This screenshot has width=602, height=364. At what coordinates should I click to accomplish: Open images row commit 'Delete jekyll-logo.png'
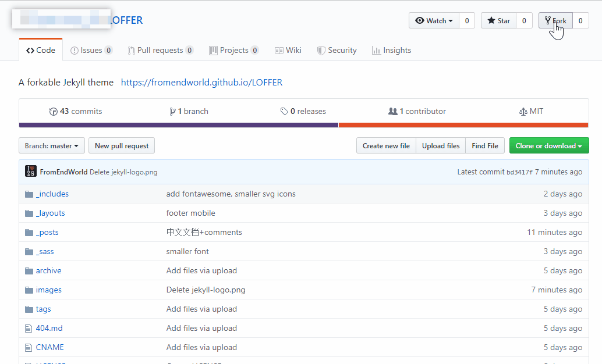pos(206,290)
